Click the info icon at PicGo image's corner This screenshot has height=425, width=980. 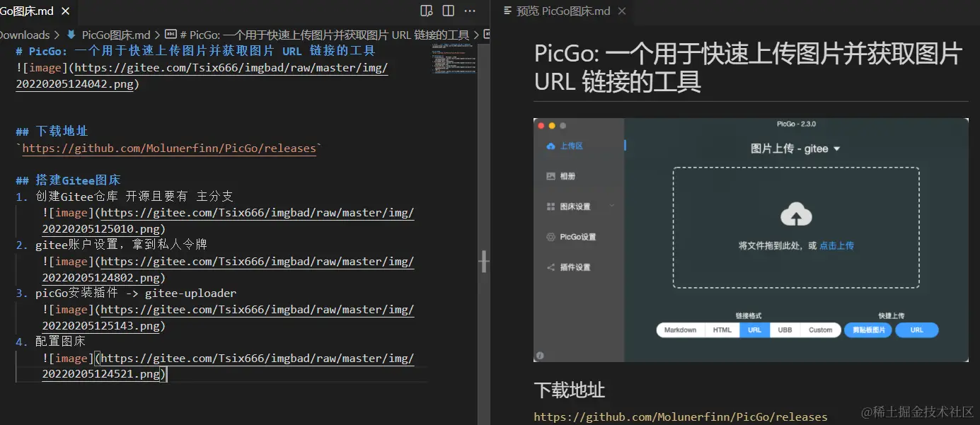coord(540,356)
